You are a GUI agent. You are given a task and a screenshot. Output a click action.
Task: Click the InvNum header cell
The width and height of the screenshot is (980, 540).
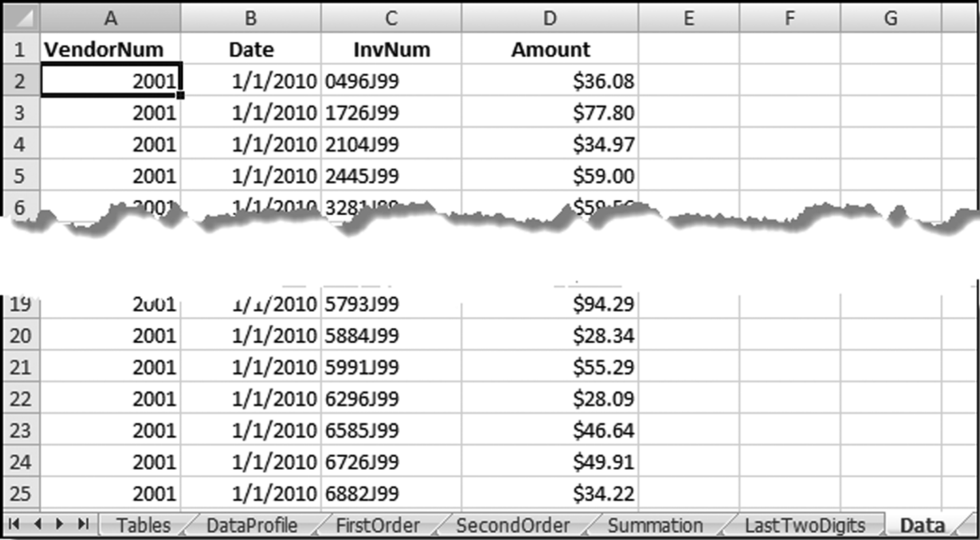(x=391, y=49)
